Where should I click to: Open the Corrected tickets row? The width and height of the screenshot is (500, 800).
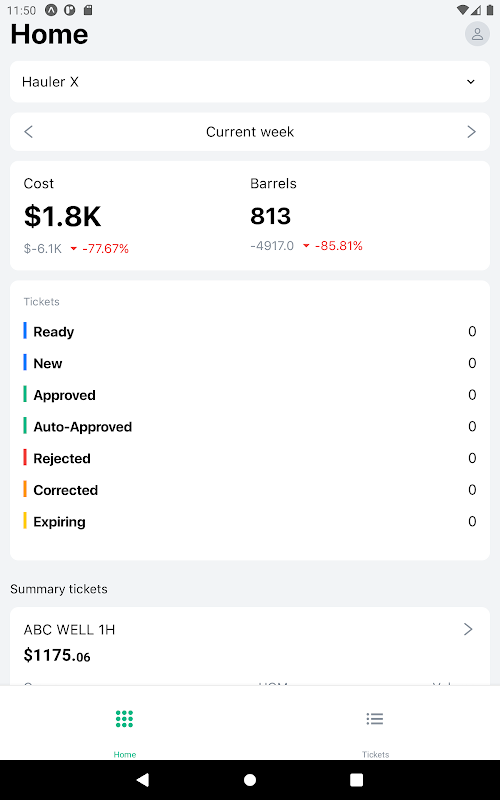coord(250,490)
